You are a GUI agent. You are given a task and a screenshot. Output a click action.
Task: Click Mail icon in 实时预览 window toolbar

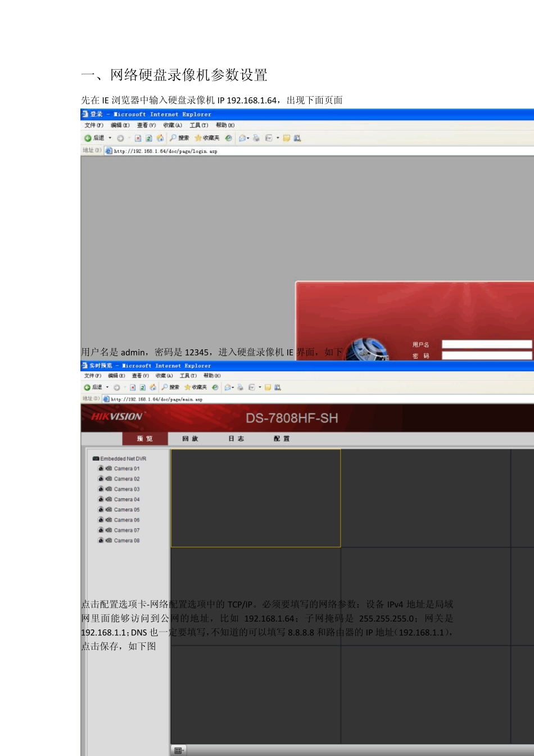[x=229, y=388]
